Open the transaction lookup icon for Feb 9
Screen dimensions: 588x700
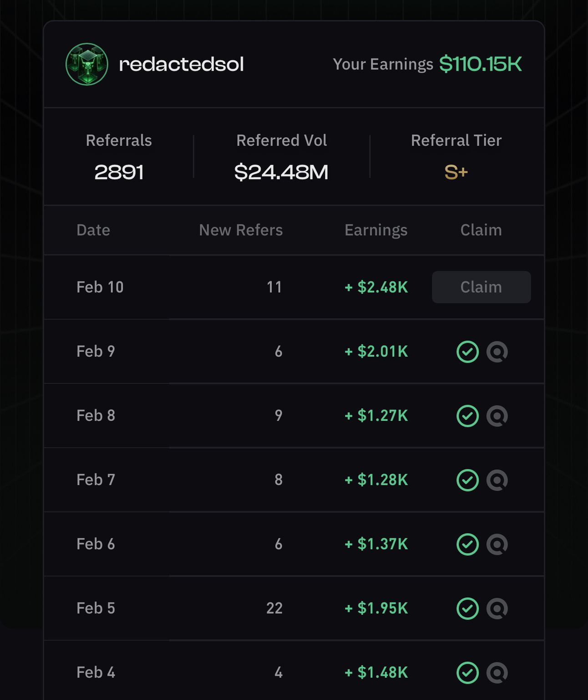click(497, 352)
